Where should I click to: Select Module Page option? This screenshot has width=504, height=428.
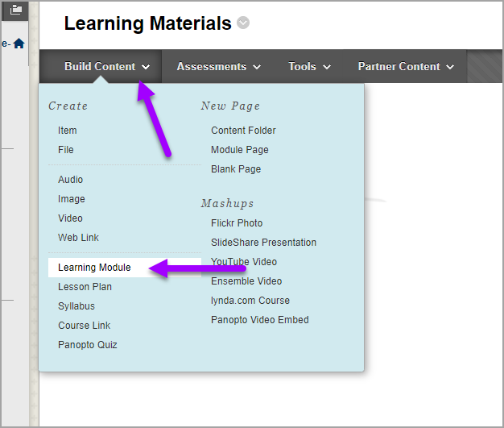coord(240,150)
